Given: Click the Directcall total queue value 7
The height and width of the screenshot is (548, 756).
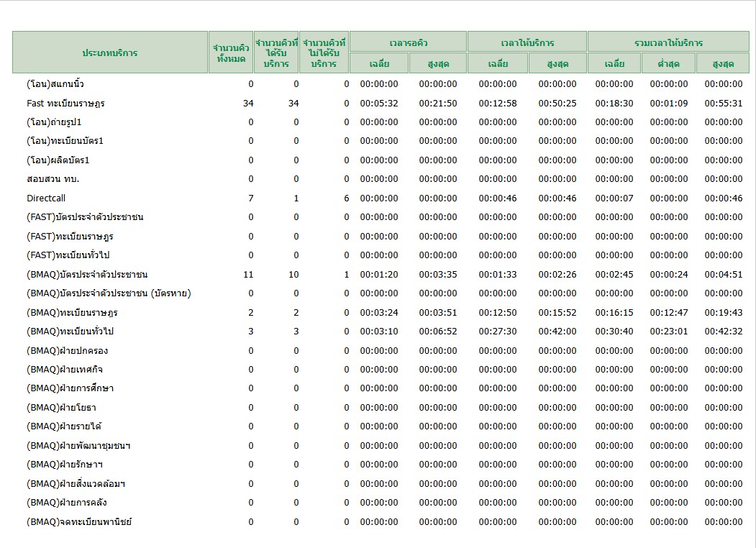Looking at the screenshot, I should tap(251, 198).
